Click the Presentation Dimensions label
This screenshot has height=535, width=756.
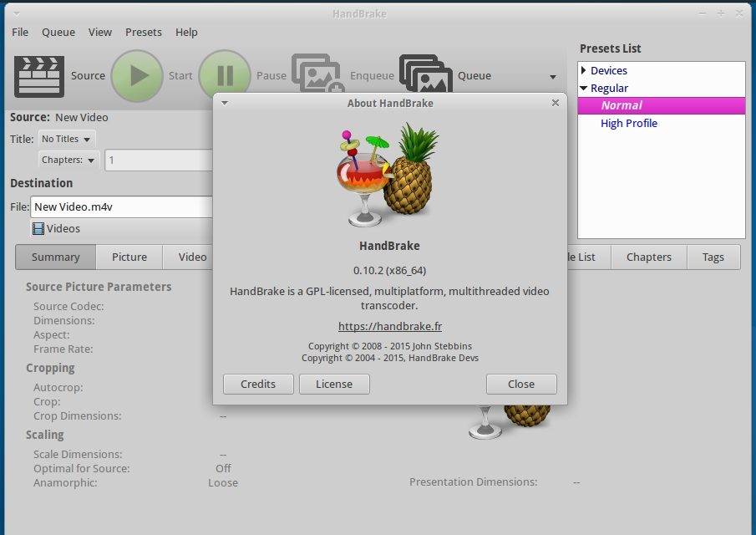474,482
